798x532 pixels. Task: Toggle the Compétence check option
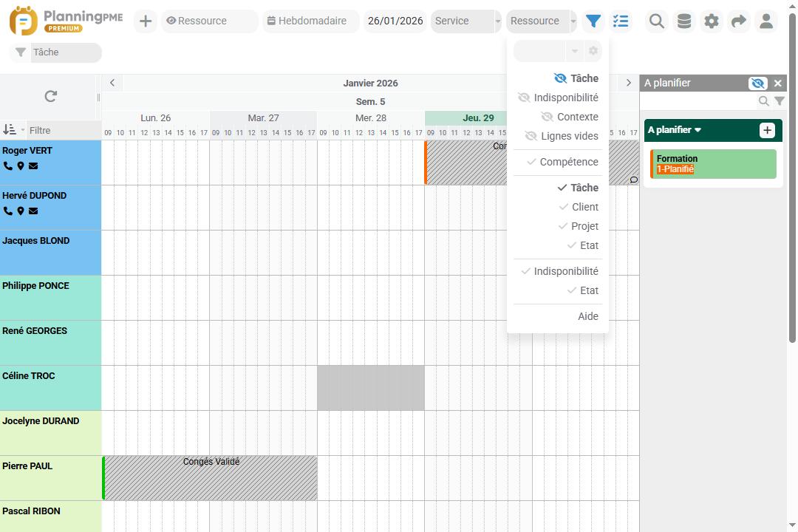562,162
